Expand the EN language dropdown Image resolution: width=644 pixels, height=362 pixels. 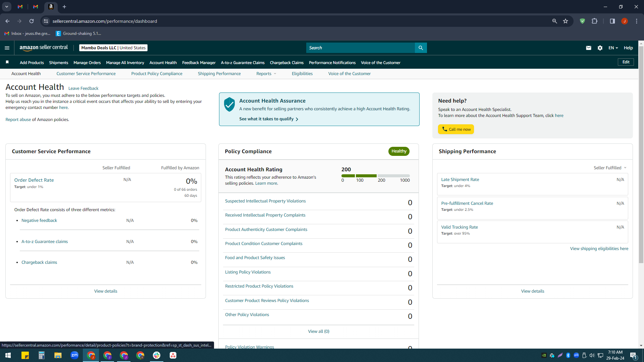click(x=613, y=48)
